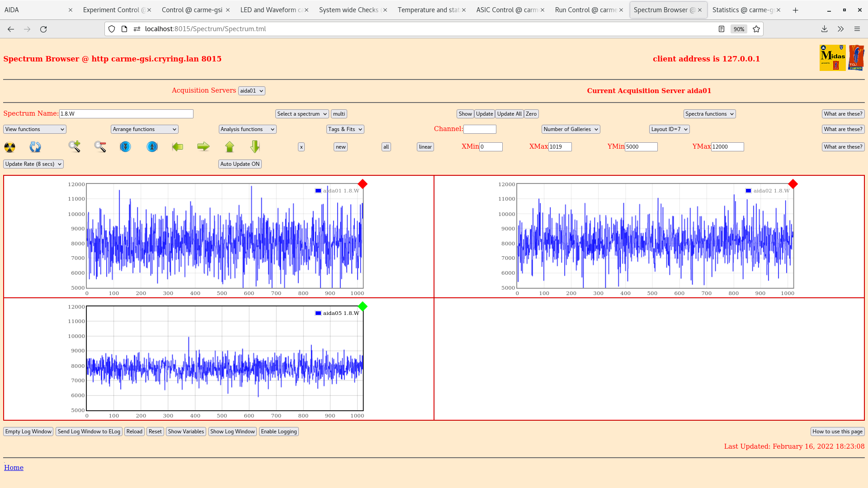Click the green right arrow icon
The height and width of the screenshot is (488, 868).
203,146
